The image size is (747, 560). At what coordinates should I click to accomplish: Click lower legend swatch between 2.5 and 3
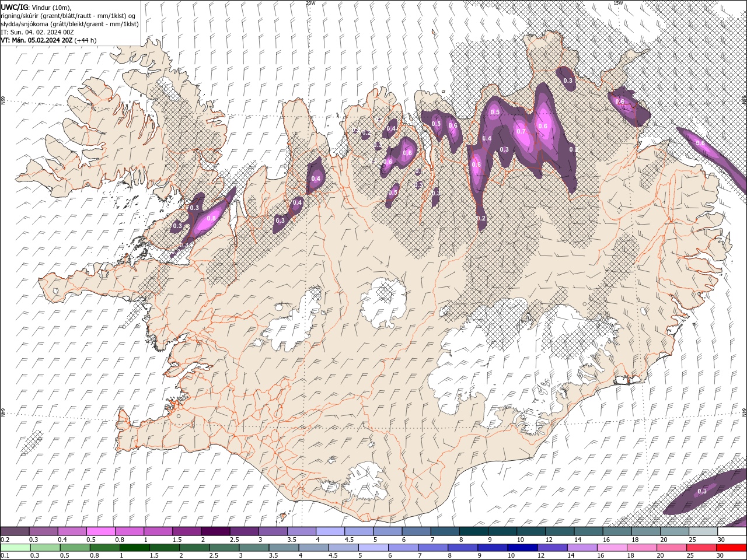click(224, 548)
